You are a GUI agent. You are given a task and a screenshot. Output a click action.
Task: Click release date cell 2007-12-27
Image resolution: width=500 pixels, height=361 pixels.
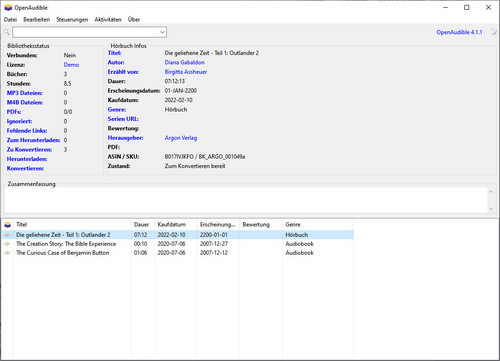(x=214, y=244)
